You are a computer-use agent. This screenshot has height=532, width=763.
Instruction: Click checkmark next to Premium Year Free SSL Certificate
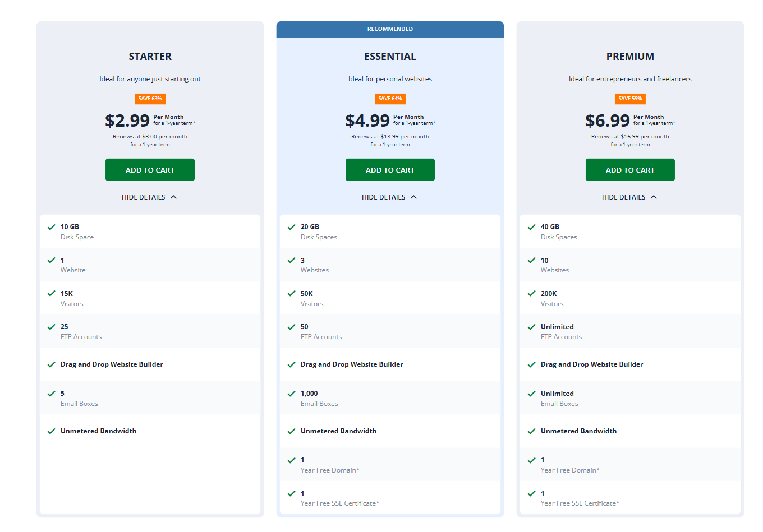(x=531, y=493)
